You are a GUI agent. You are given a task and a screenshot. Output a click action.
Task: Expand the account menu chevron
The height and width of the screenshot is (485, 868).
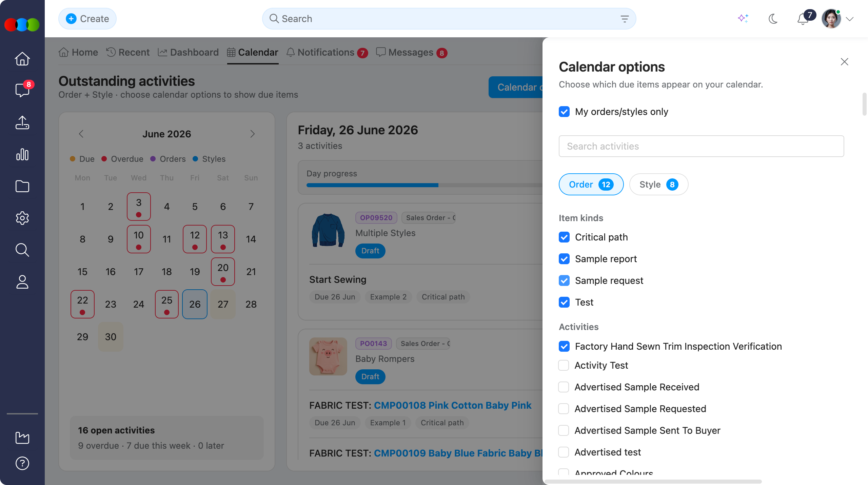click(x=850, y=19)
